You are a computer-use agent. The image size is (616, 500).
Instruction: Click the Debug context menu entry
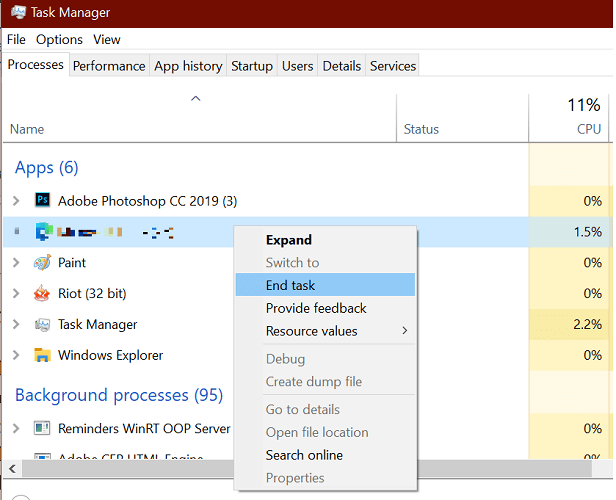(x=325, y=359)
